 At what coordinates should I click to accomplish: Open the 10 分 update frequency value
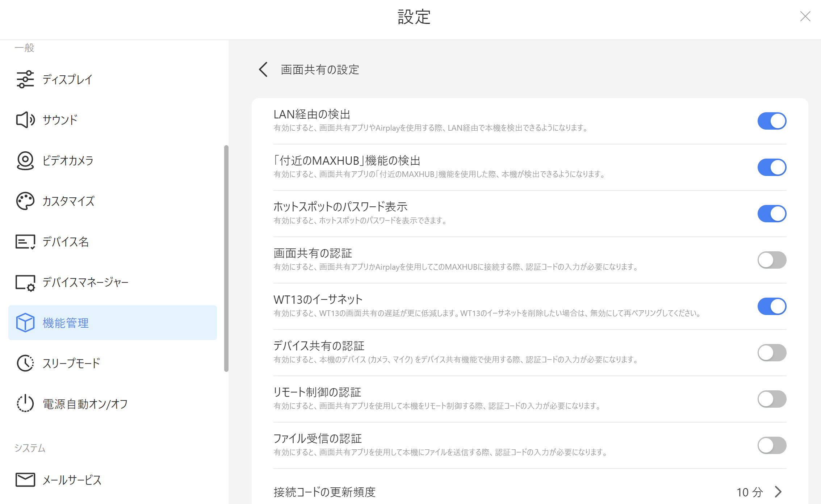click(749, 492)
